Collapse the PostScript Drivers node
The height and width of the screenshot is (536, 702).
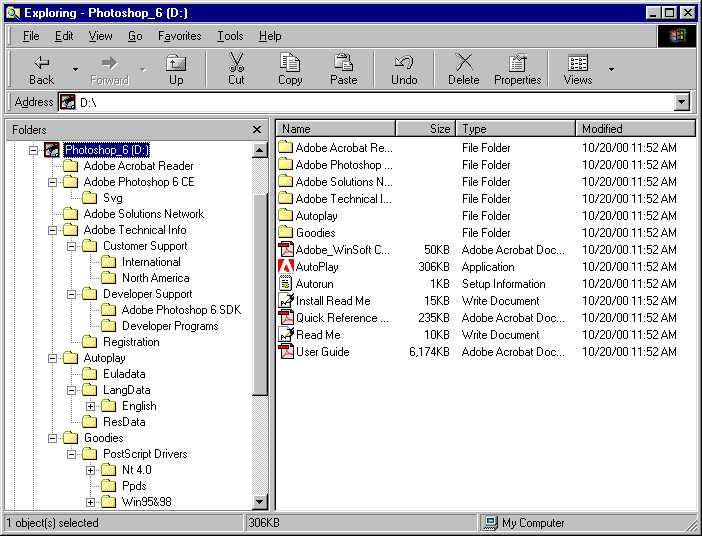coord(72,454)
